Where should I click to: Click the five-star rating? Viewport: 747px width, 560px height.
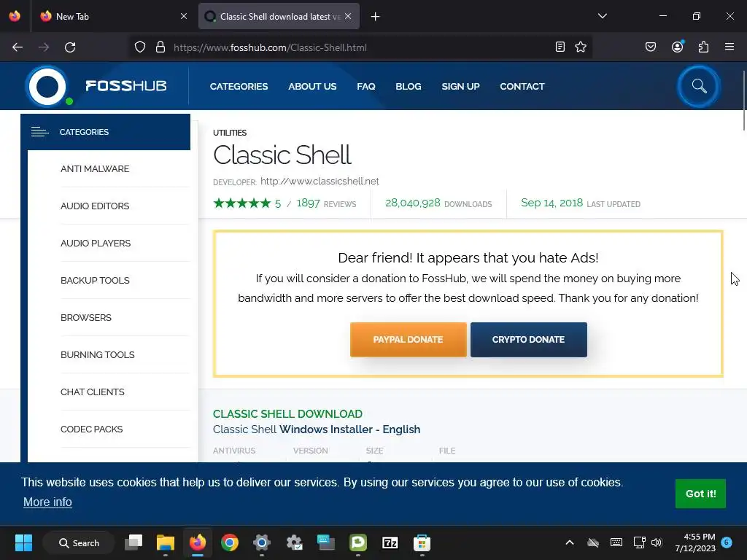[242, 203]
